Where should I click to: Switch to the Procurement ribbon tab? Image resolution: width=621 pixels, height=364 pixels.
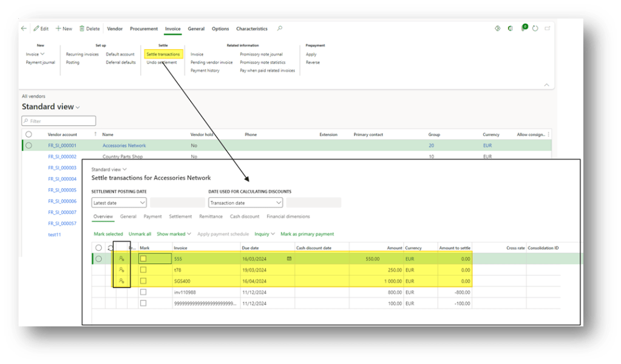[x=144, y=29]
